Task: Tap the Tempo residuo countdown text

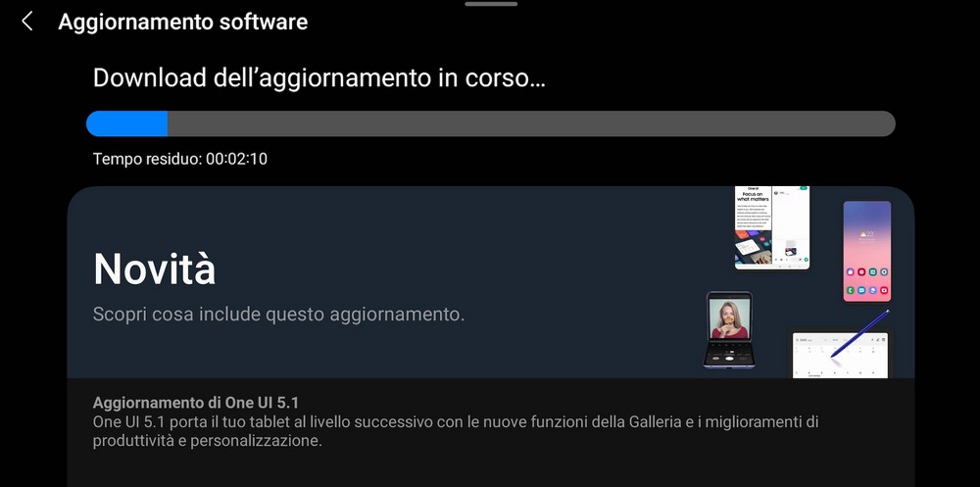Action: (x=180, y=159)
